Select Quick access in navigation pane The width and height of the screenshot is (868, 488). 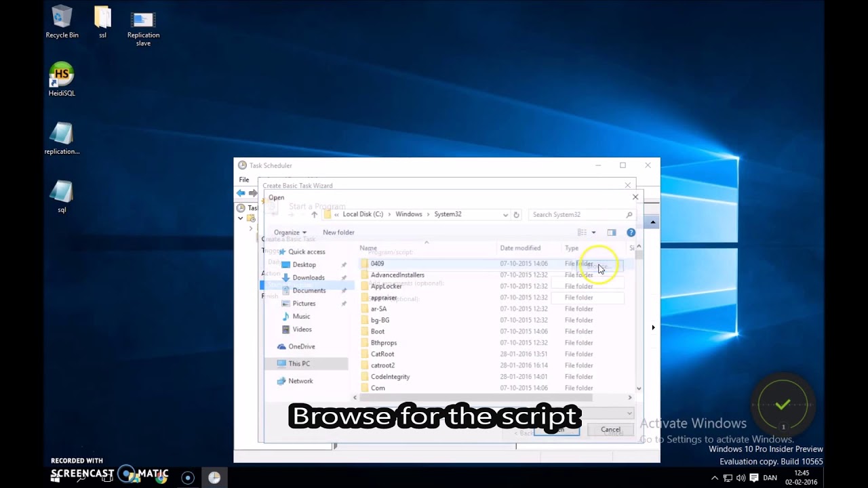[x=307, y=251]
